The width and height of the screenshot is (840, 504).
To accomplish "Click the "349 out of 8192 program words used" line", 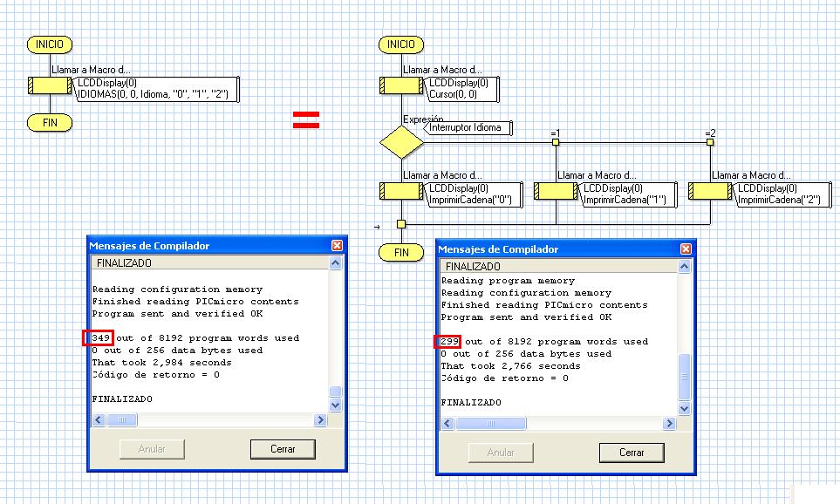I will pyautogui.click(x=195, y=338).
